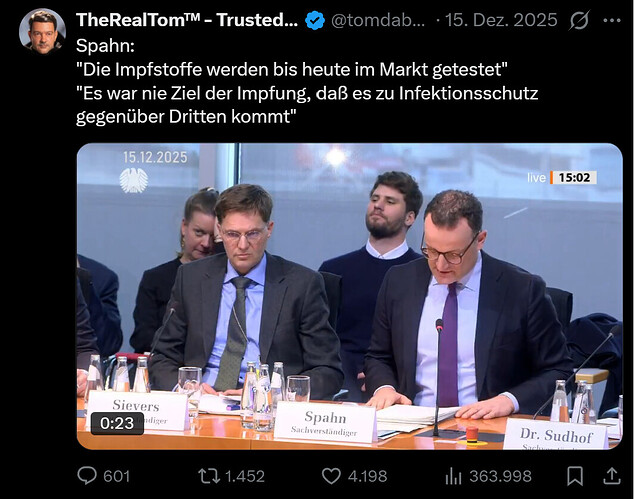
Task: Click the display name TheRealTom™ - Trusted...
Action: tap(187, 20)
